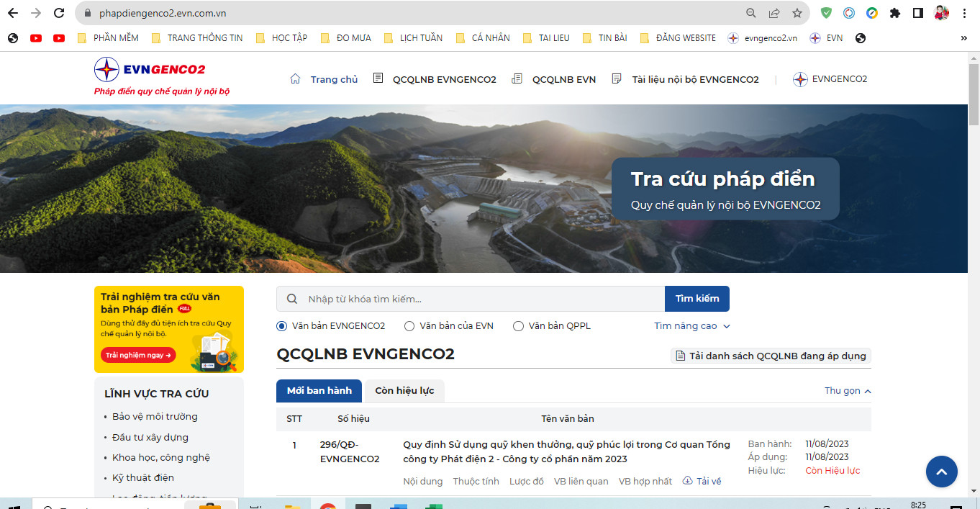Open the QCQLNB EVN navigation item
Screen dimensions: 980x509
click(x=553, y=79)
